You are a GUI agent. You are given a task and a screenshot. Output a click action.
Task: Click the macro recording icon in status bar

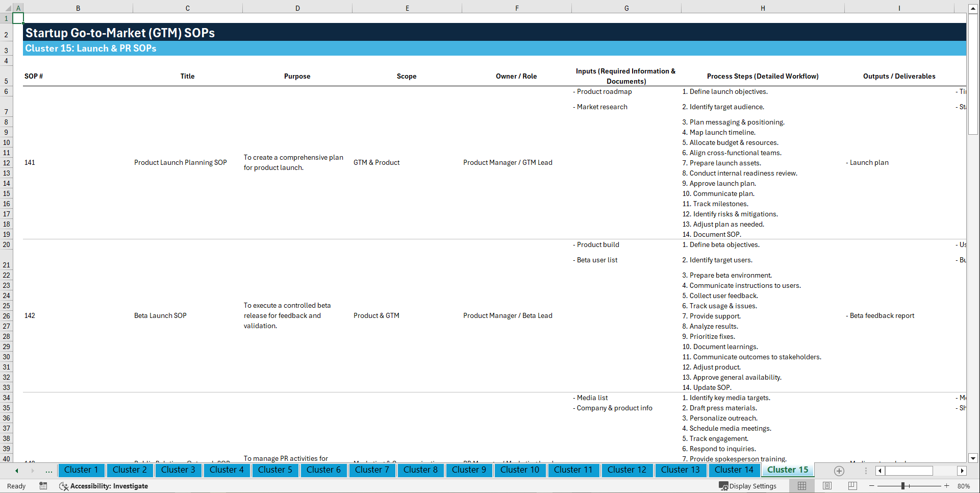pos(43,486)
